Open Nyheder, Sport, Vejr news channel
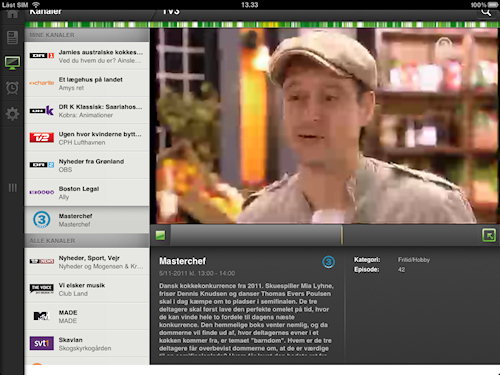 [x=87, y=262]
